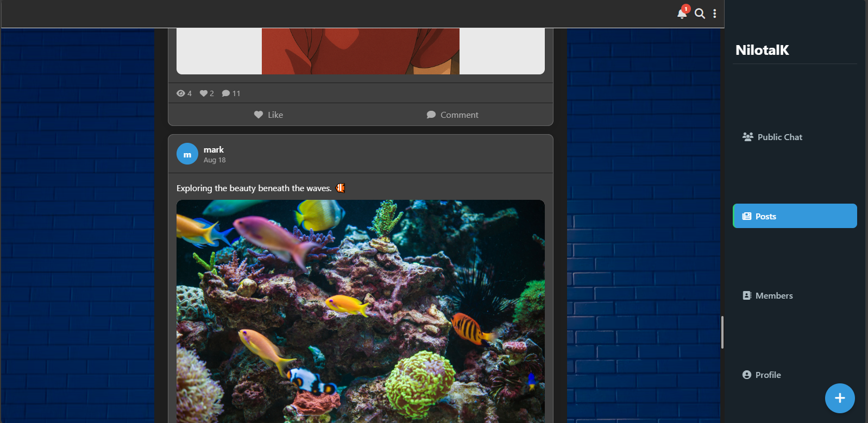Open the cropped red shirt image
This screenshot has height=423, width=868.
(361, 51)
